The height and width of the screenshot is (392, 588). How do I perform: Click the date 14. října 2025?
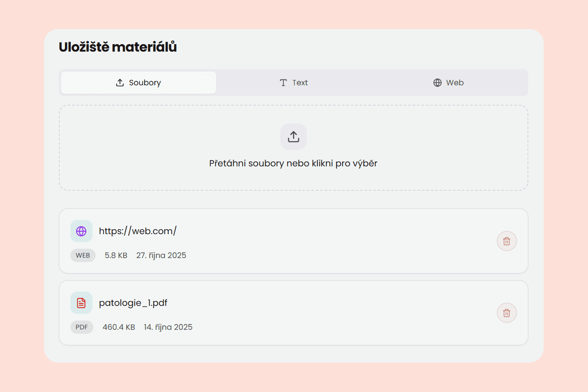[168, 327]
